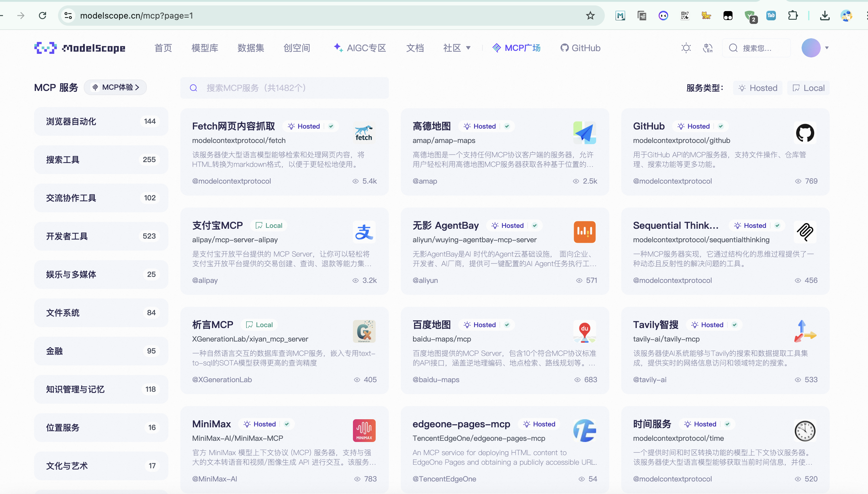868x494 pixels.
Task: Open user avatar dropdown arrow
Action: pyautogui.click(x=827, y=48)
